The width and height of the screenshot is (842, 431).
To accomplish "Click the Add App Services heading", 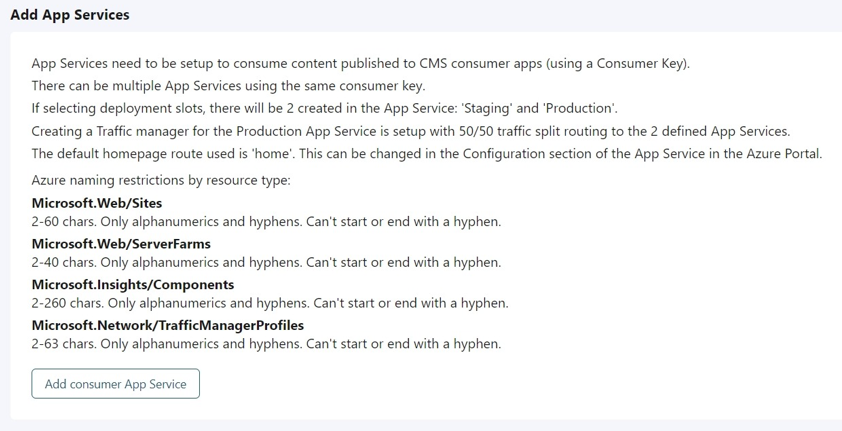I will 70,15.
